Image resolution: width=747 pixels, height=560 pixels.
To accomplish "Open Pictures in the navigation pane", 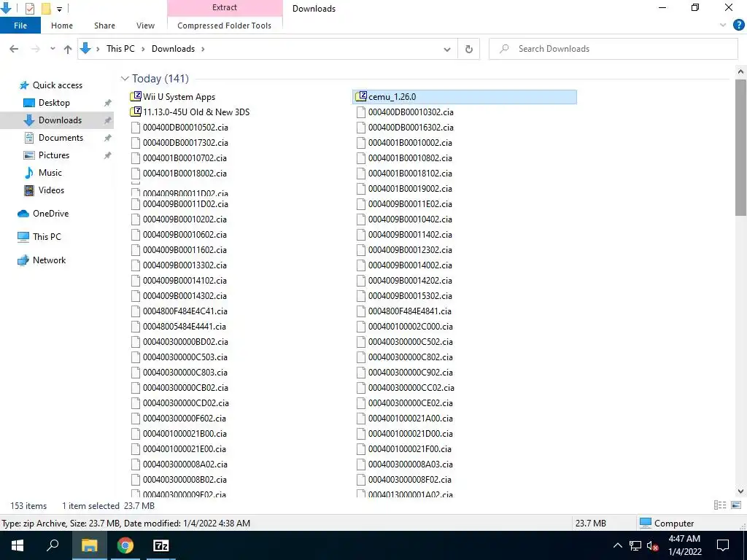I will [53, 155].
